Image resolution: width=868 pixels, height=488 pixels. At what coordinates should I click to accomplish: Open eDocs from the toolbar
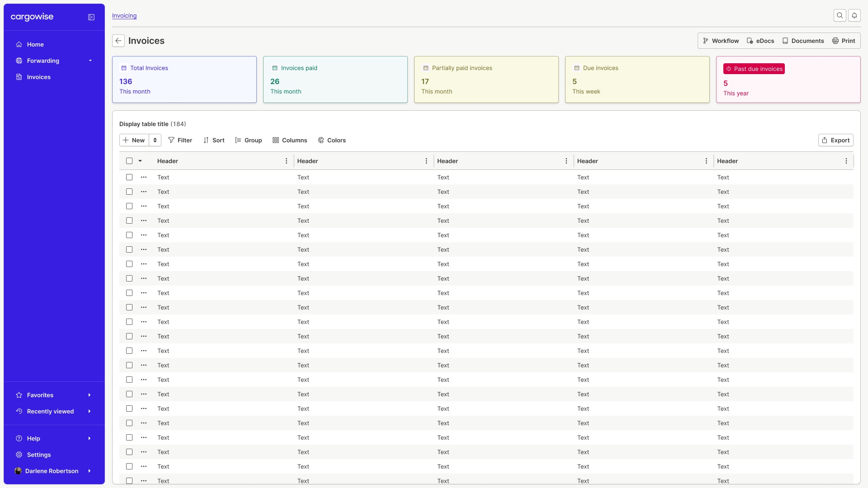(x=760, y=41)
